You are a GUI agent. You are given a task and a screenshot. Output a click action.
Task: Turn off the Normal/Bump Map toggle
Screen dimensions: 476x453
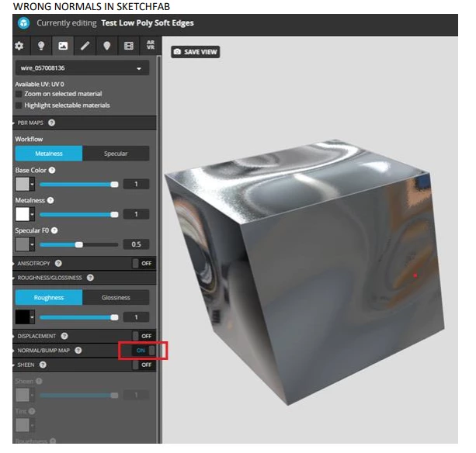click(x=144, y=351)
